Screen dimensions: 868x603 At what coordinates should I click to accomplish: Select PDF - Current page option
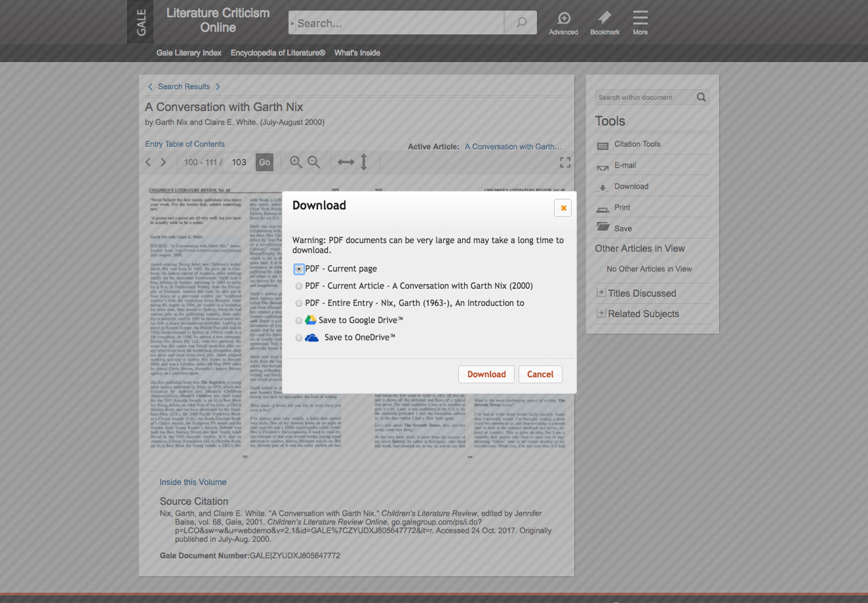299,269
